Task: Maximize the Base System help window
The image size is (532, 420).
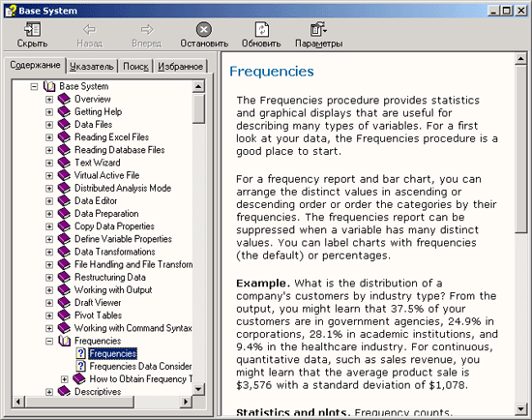Action: click(506, 11)
